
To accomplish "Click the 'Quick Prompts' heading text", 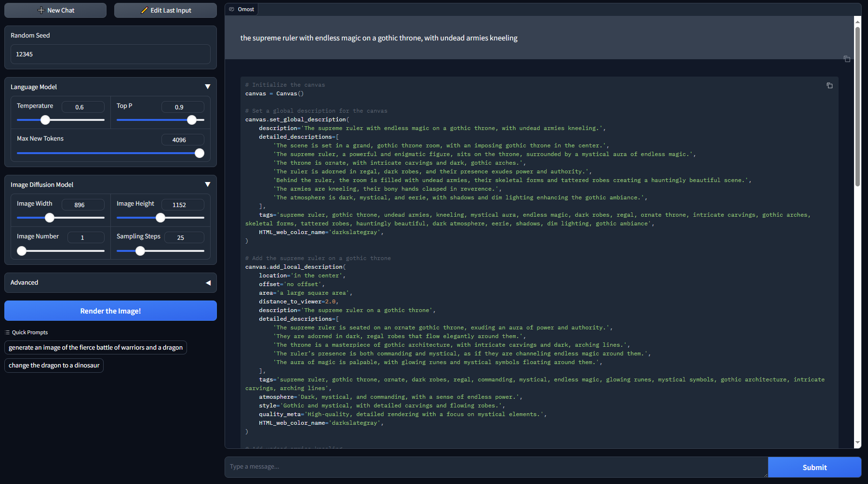I will (30, 332).
